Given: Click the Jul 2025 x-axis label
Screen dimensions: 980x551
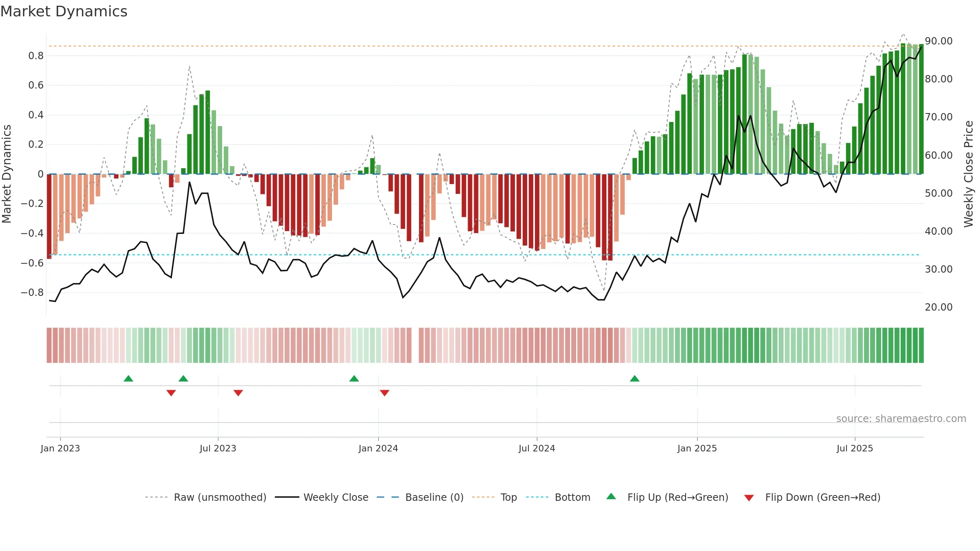Looking at the screenshot, I should 855,448.
